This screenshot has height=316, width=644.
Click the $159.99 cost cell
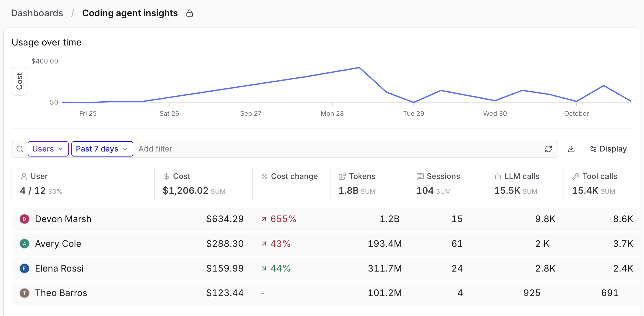pos(225,268)
